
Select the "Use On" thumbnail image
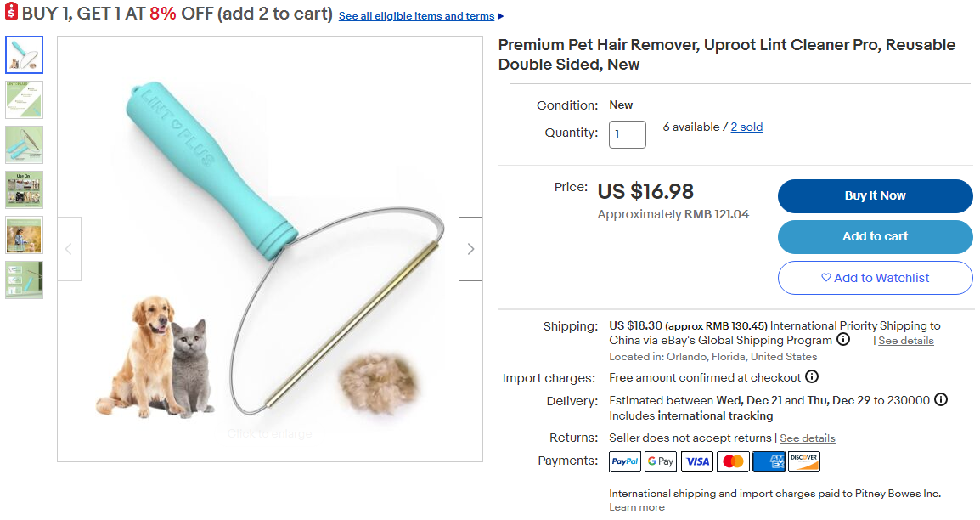pyautogui.click(x=24, y=189)
